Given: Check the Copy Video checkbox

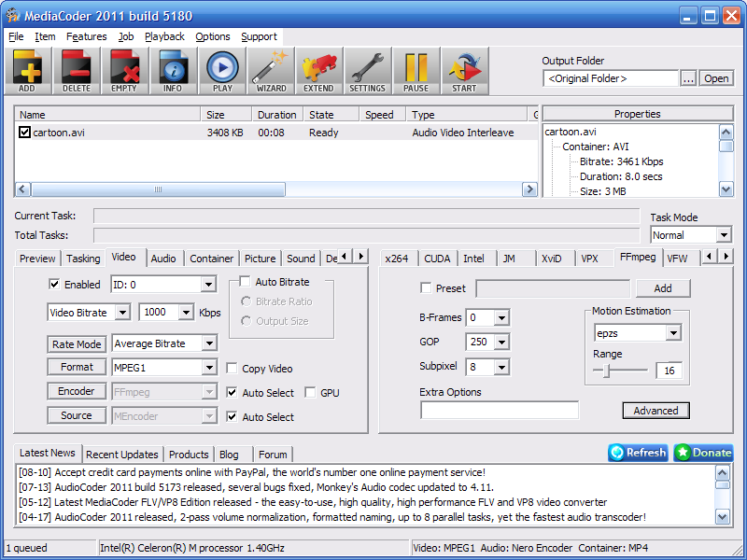Looking at the screenshot, I should pos(232,368).
